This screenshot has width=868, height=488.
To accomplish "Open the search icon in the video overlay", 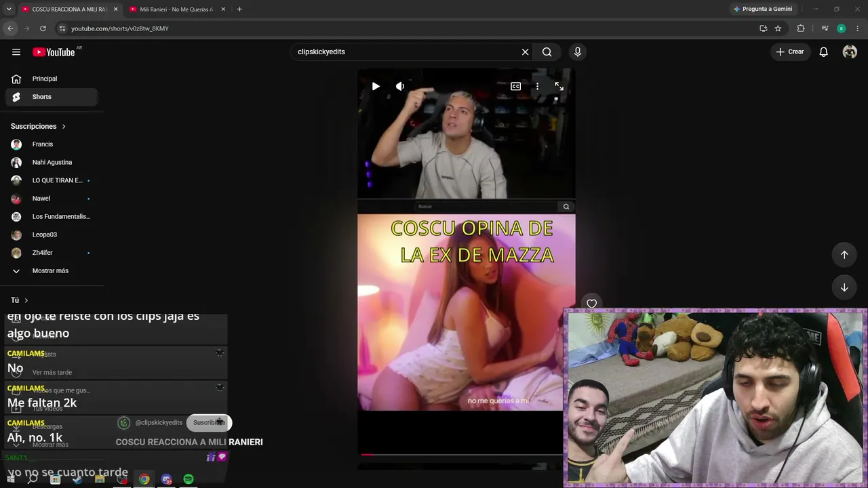I will pyautogui.click(x=566, y=207).
